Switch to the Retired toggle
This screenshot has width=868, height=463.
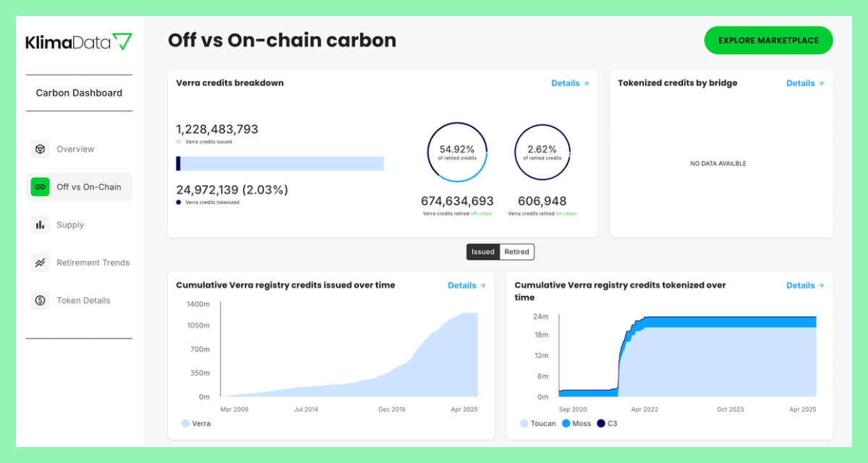tap(517, 252)
